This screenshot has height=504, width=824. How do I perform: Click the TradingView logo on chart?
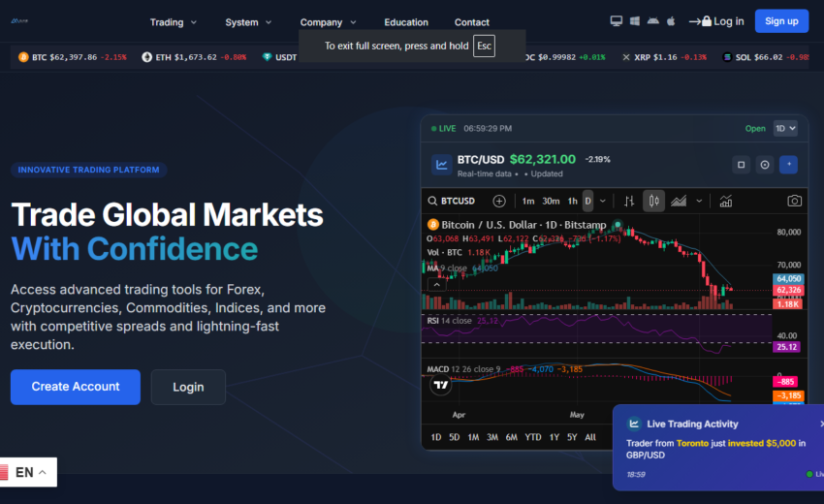pyautogui.click(x=440, y=385)
